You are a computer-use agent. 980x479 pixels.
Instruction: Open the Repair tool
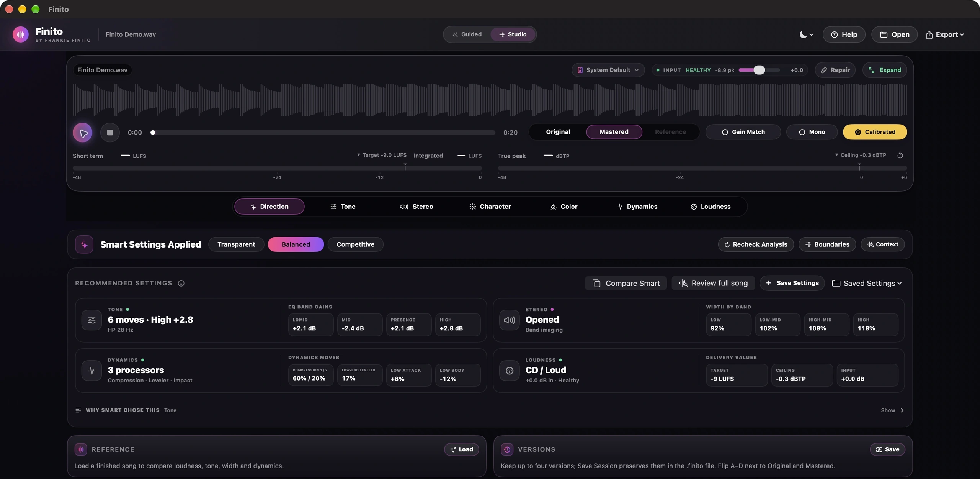[835, 70]
